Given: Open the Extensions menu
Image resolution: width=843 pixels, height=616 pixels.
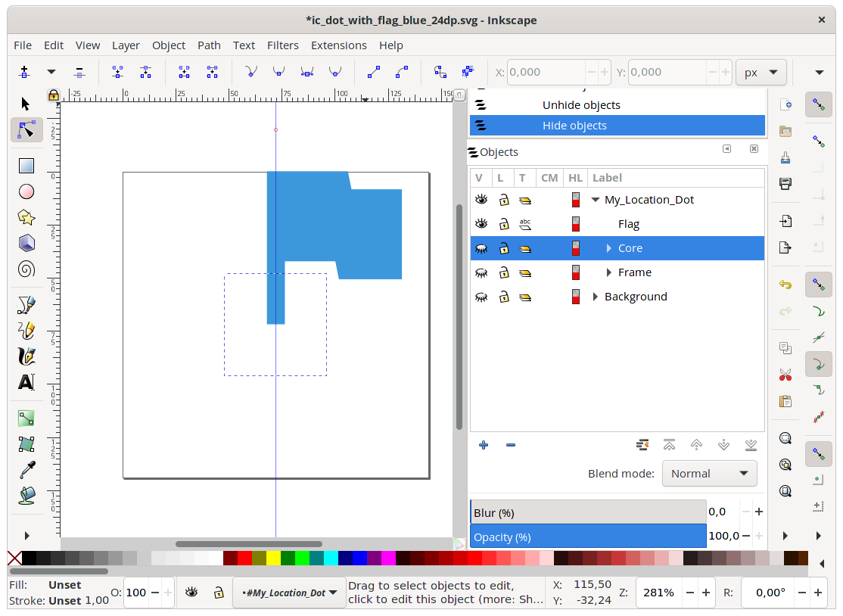Looking at the screenshot, I should 339,45.
